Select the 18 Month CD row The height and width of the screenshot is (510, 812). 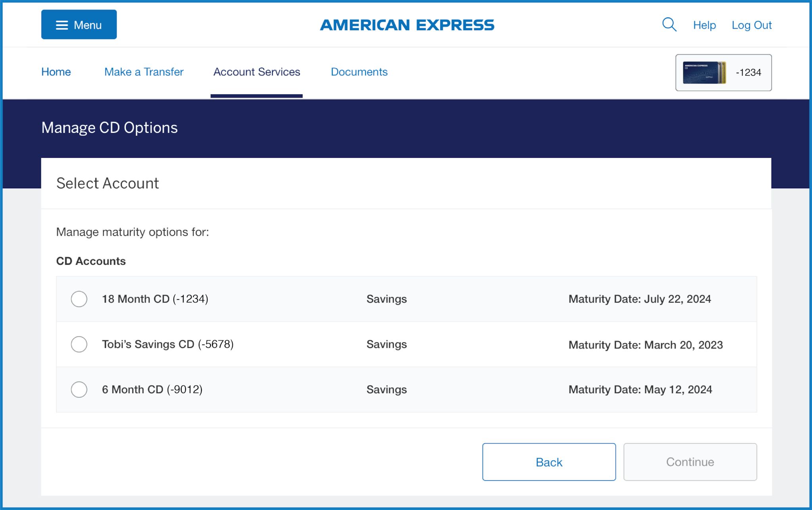278,299
